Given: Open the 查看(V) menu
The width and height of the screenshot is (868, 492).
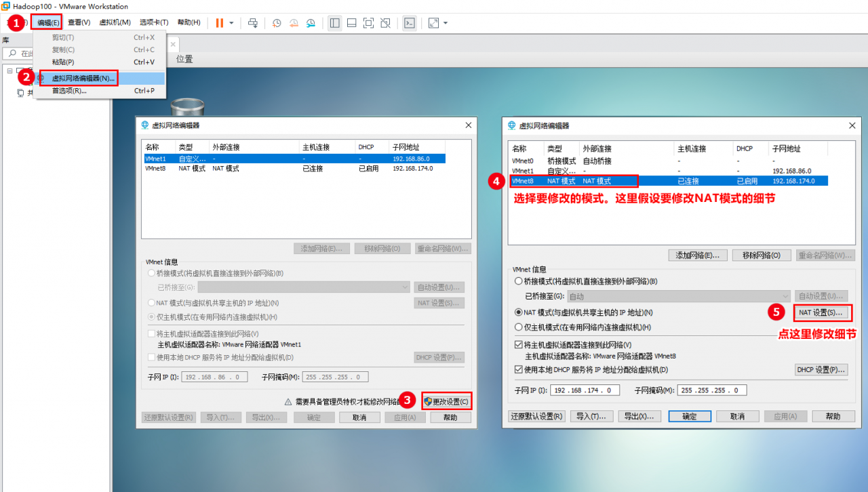Looking at the screenshot, I should coord(79,22).
